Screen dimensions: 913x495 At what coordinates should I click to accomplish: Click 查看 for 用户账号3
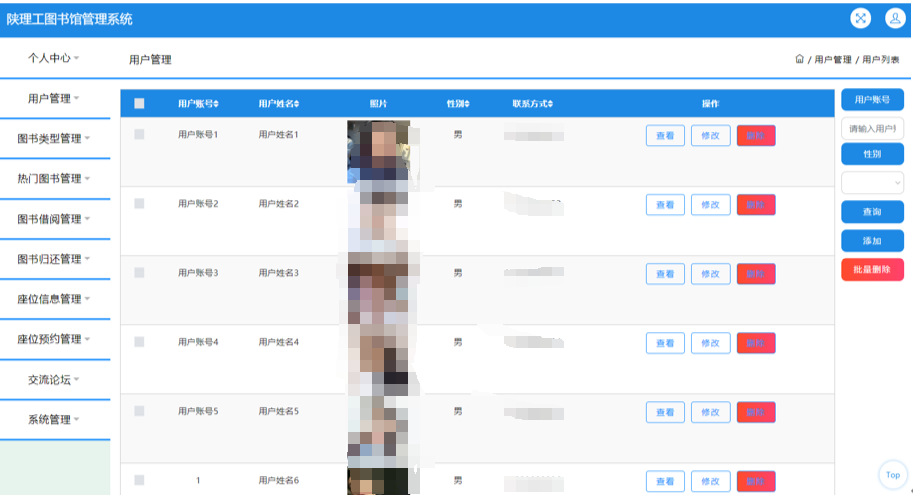665,274
